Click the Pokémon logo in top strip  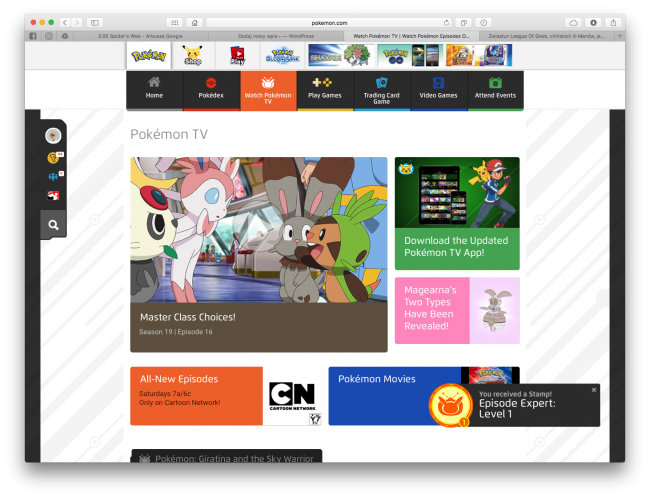point(148,55)
